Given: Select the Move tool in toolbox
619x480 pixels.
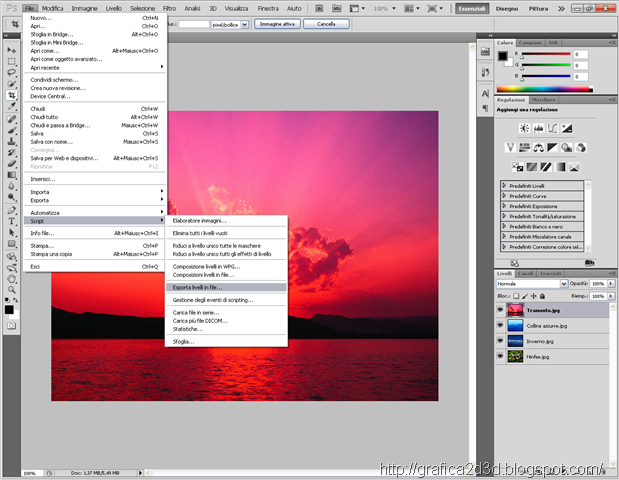Looking at the screenshot, I should point(11,49).
